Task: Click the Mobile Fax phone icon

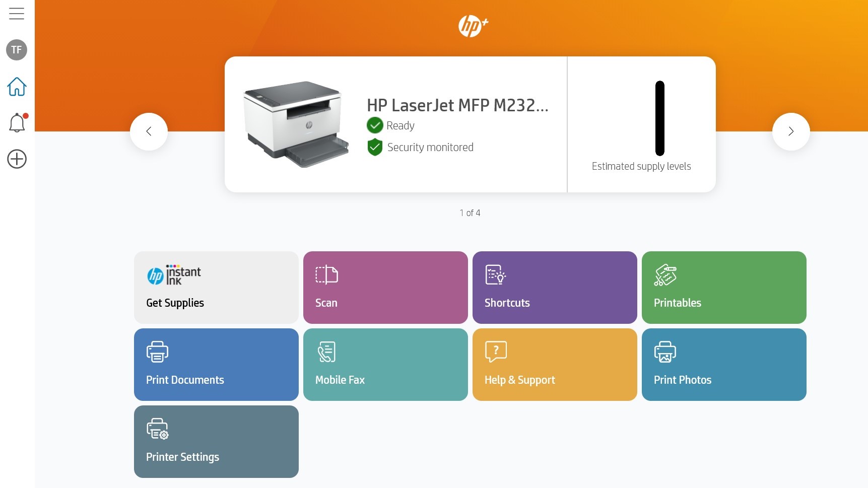Action: pyautogui.click(x=326, y=352)
